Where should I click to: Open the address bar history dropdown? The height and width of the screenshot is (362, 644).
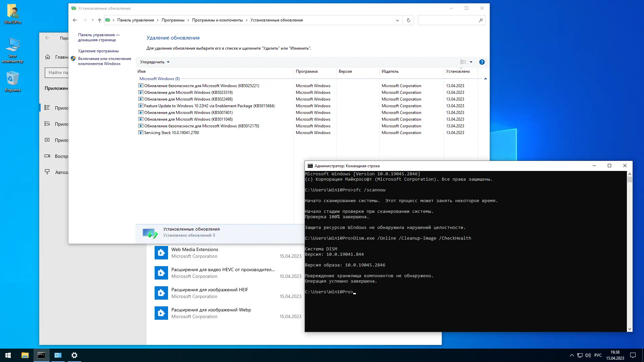397,20
